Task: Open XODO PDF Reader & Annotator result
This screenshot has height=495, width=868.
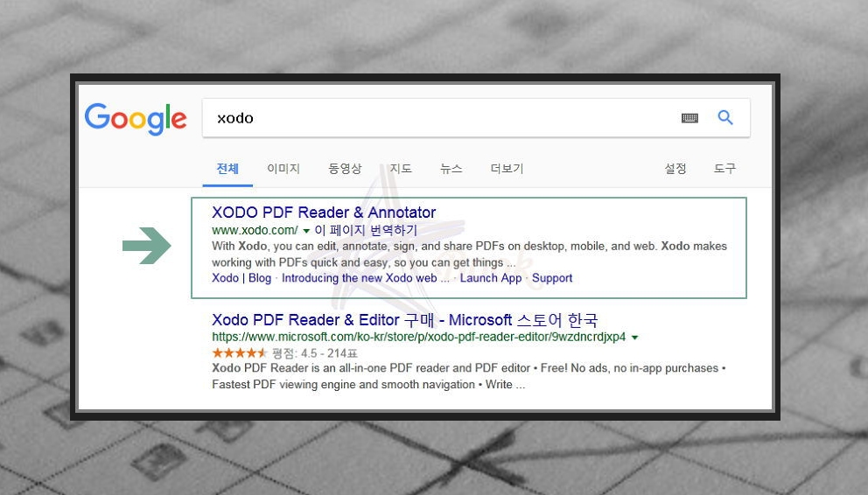Action: [x=324, y=213]
